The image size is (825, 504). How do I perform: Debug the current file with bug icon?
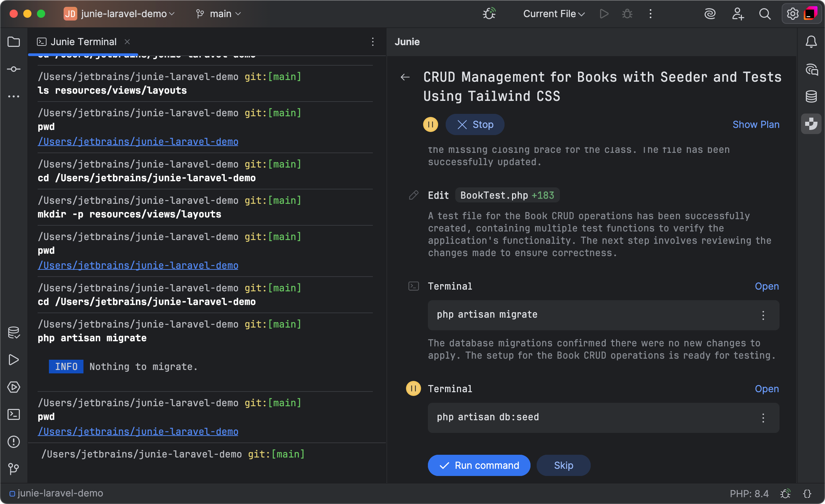(627, 14)
